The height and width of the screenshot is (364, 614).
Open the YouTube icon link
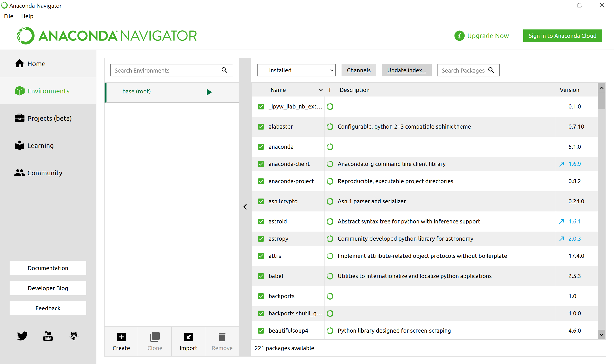[48, 336]
